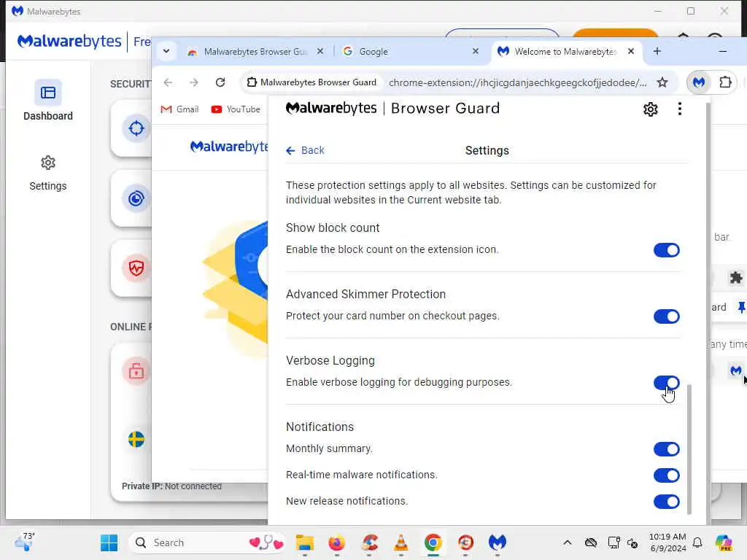Show hidden icons in the system tray

coord(567,542)
